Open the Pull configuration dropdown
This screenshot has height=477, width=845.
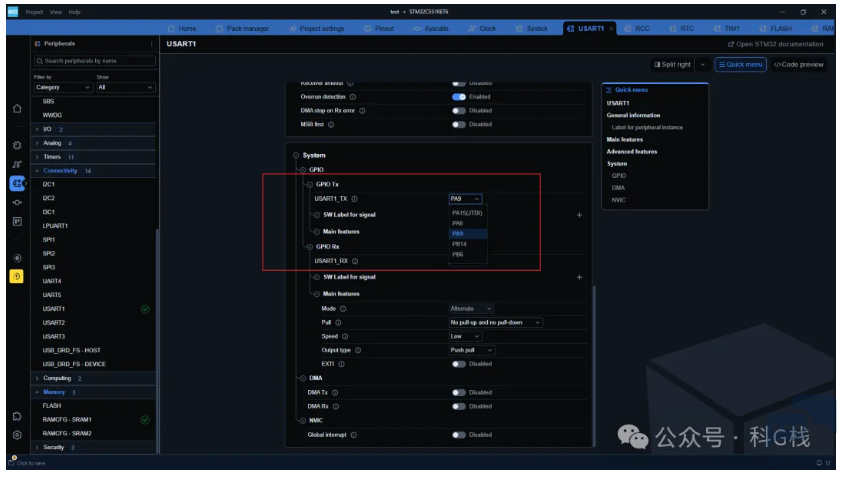pos(496,323)
